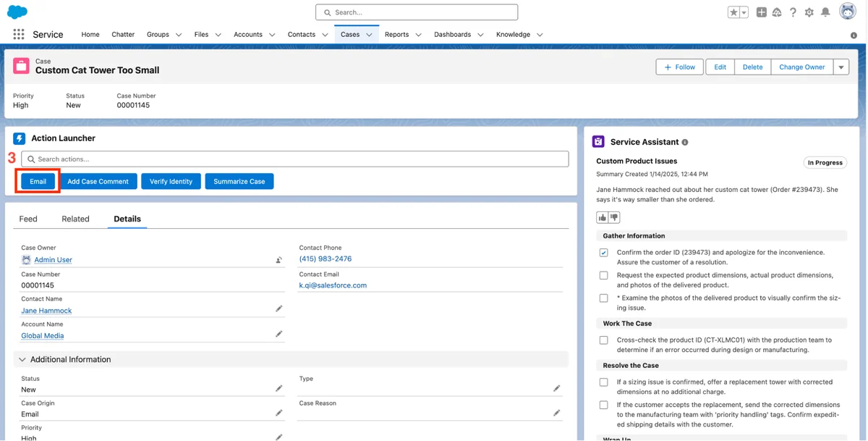
Task: Edit Case Origin pencil icon
Action: point(279,413)
